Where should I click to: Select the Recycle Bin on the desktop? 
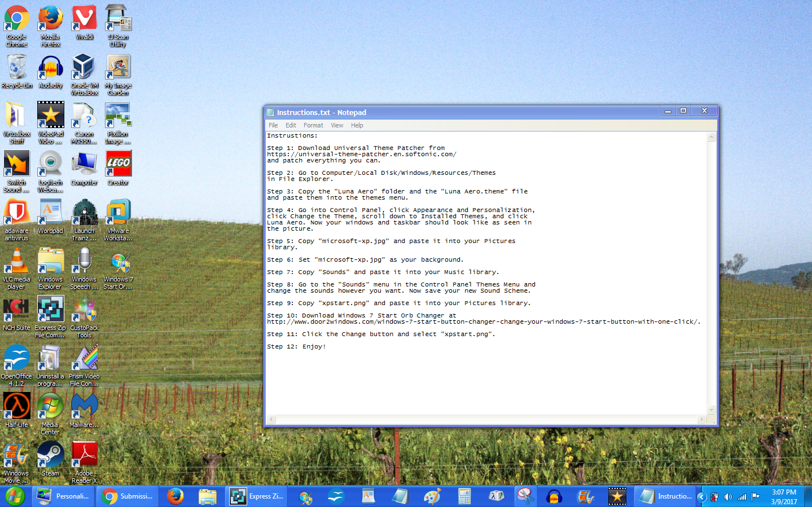tap(16, 71)
